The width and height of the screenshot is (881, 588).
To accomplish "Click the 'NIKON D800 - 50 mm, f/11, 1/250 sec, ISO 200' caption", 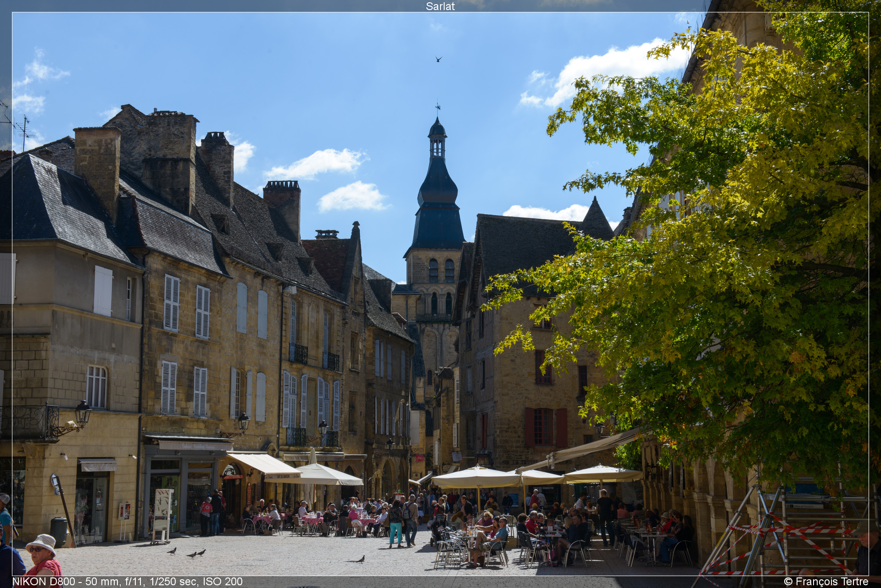I will (127, 582).
